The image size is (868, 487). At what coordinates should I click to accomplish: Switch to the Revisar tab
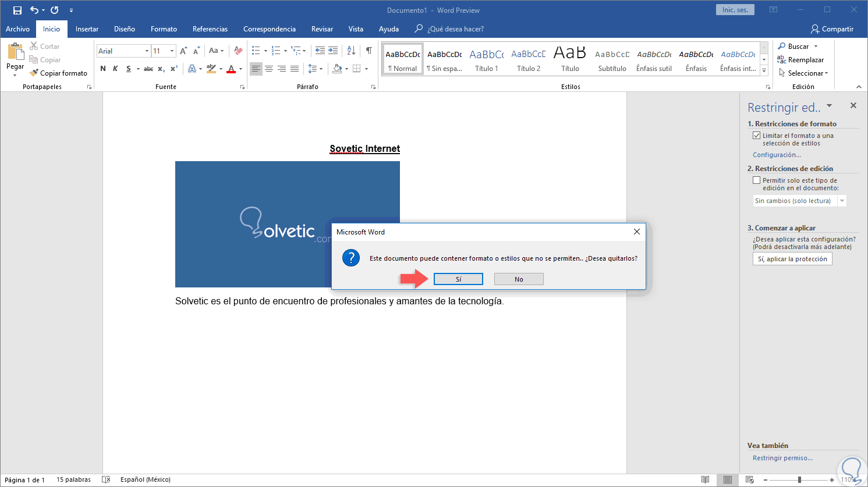[x=322, y=29]
